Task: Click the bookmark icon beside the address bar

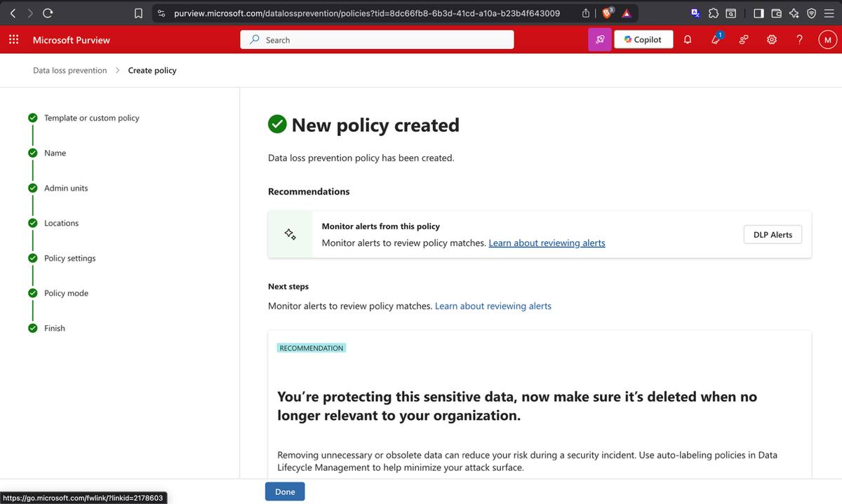Action: point(139,13)
